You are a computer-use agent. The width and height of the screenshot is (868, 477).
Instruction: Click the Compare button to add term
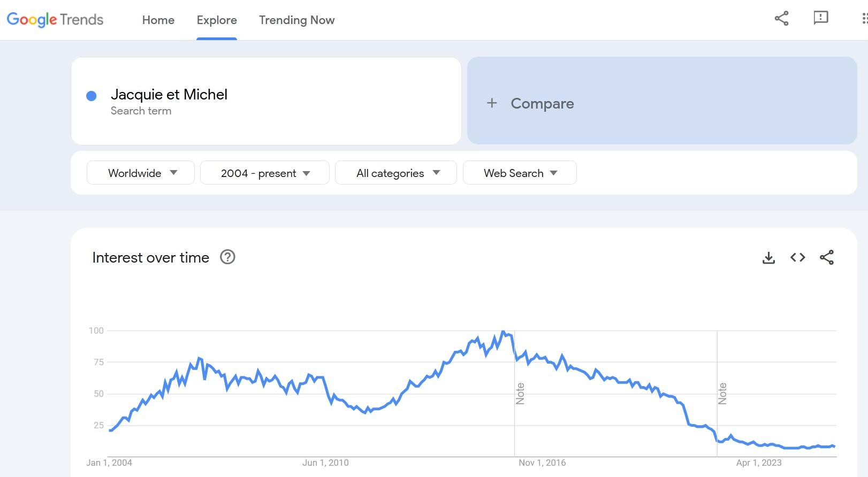tap(542, 104)
